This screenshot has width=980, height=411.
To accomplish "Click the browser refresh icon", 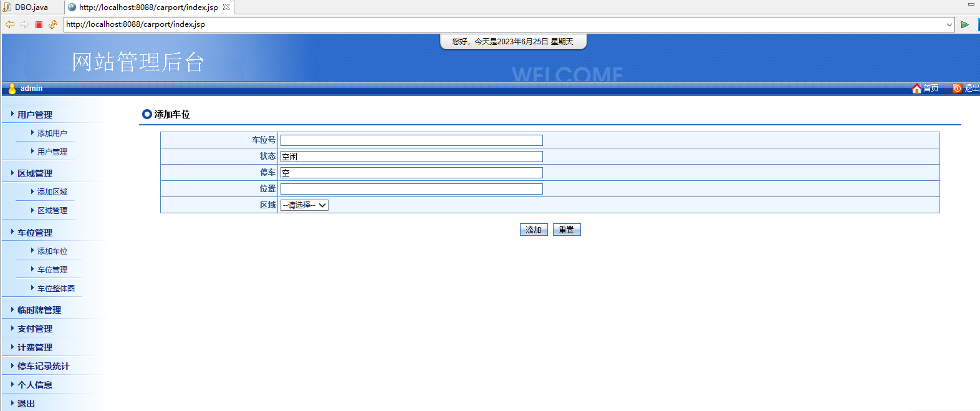I will 53,24.
